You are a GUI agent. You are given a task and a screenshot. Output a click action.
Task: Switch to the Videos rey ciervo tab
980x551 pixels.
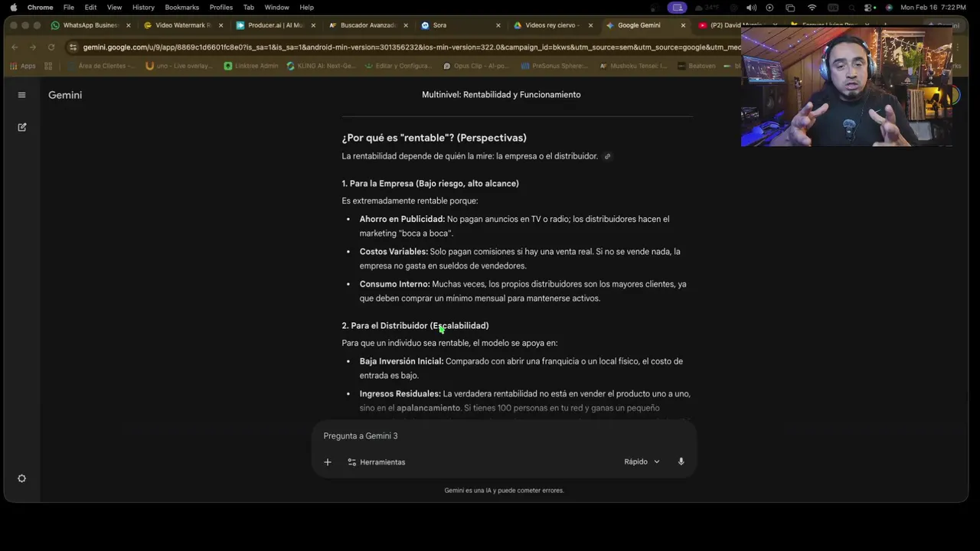click(553, 25)
